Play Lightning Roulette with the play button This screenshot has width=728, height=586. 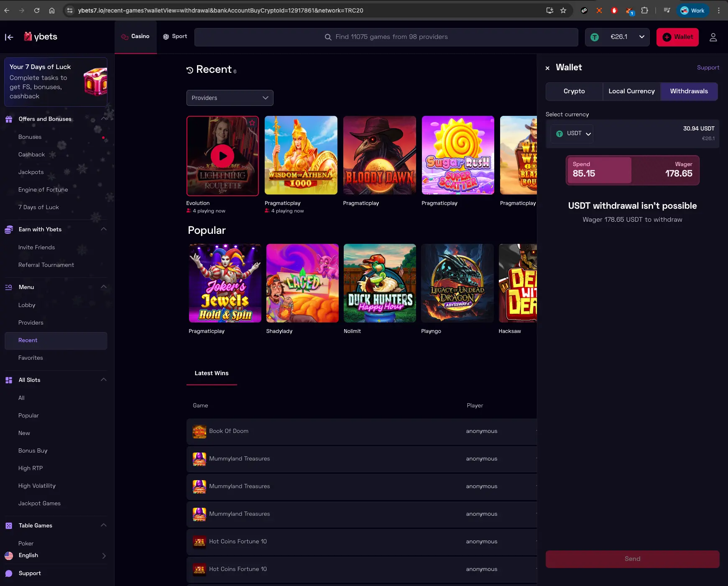[x=222, y=156]
